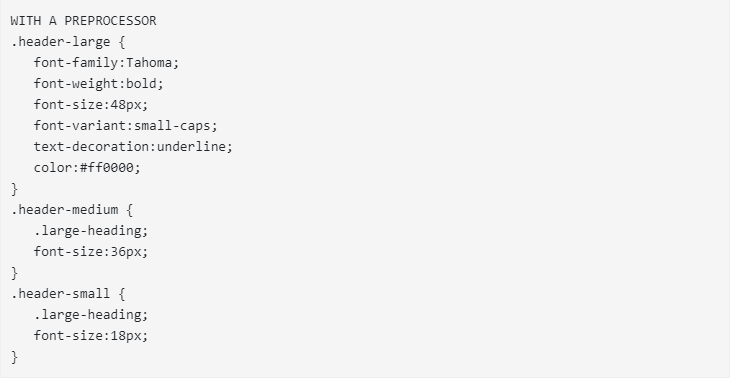The image size is (732, 378).
Task: Click the .header-small selector line
Action: tap(68, 294)
